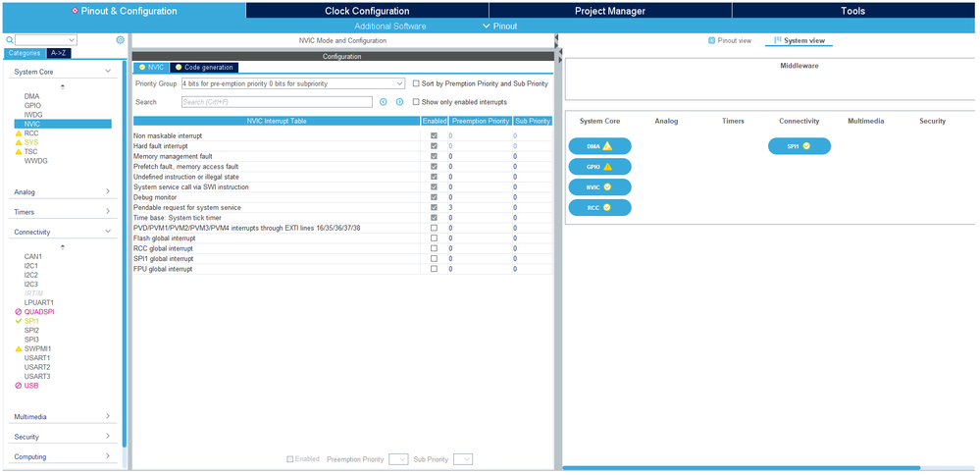The image size is (980, 475).
Task: Open the RCC block in System view
Action: (x=599, y=207)
